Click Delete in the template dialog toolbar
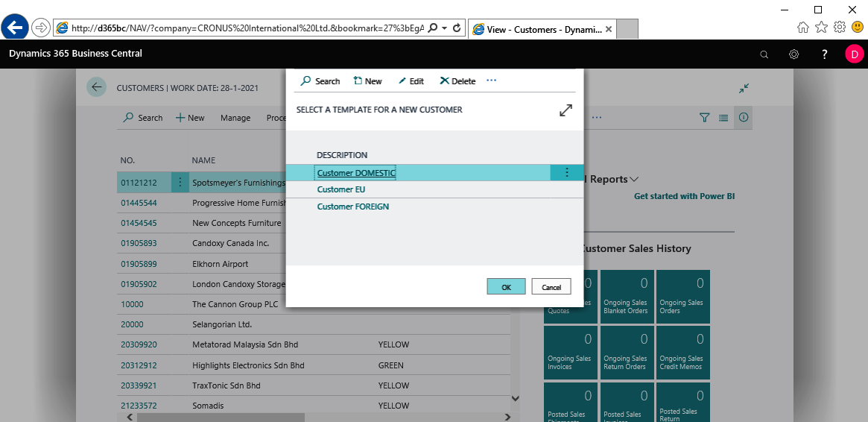Viewport: 868px width, 422px height. coord(457,81)
